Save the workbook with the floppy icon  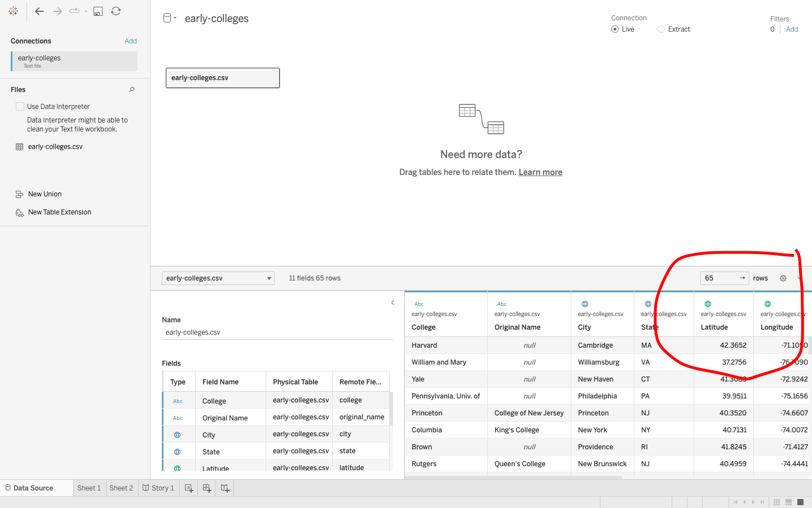pos(98,11)
